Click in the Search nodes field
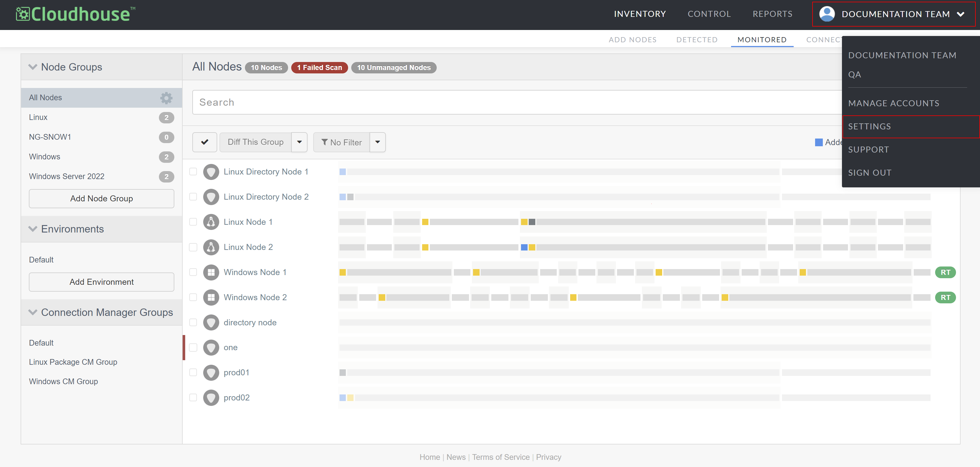980x467 pixels. pos(517,102)
